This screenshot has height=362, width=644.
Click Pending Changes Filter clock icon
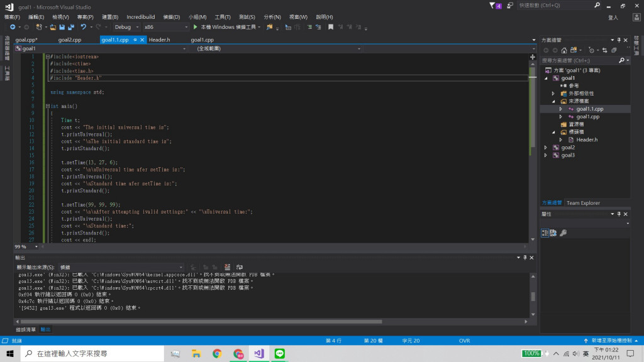point(591,50)
